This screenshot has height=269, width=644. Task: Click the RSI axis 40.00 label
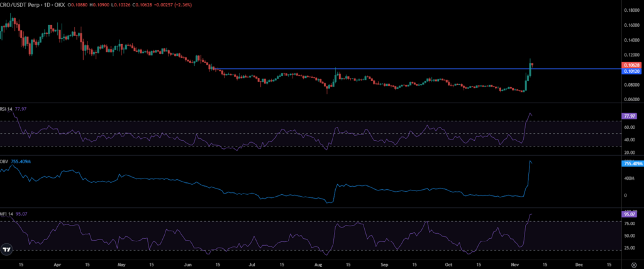[629, 140]
